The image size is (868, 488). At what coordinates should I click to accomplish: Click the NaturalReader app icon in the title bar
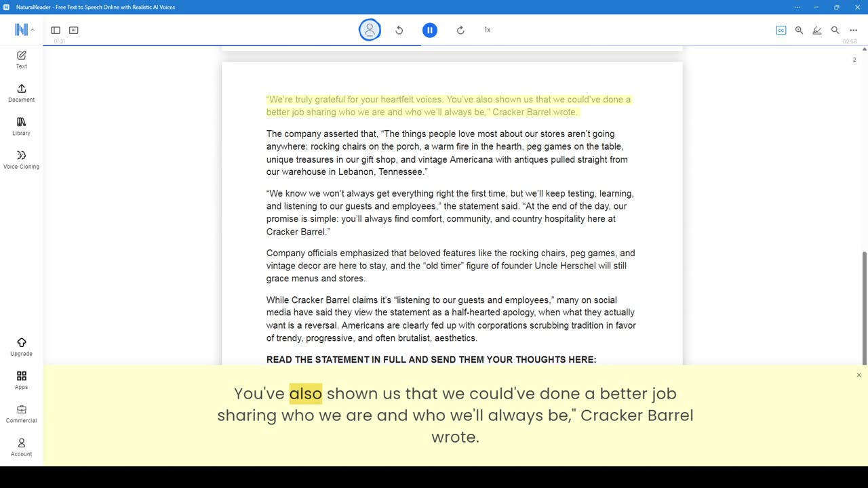tap(6, 7)
